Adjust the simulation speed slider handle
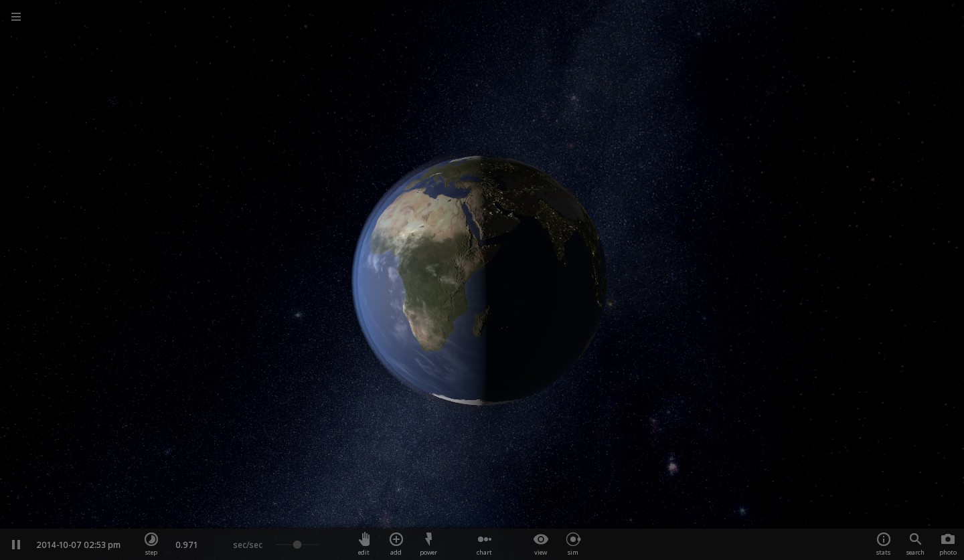Viewport: 964px width, 560px height. (x=297, y=545)
